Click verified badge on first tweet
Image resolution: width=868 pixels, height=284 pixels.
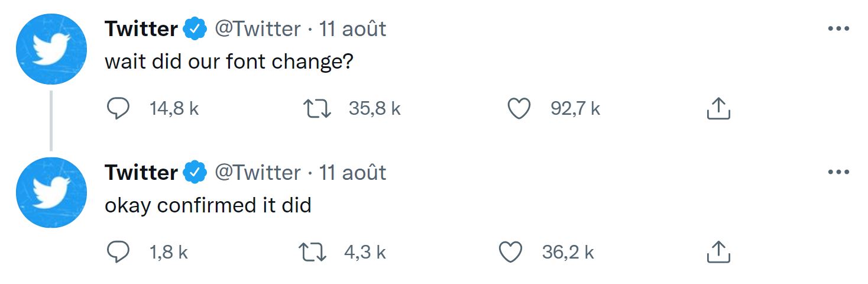point(195,29)
